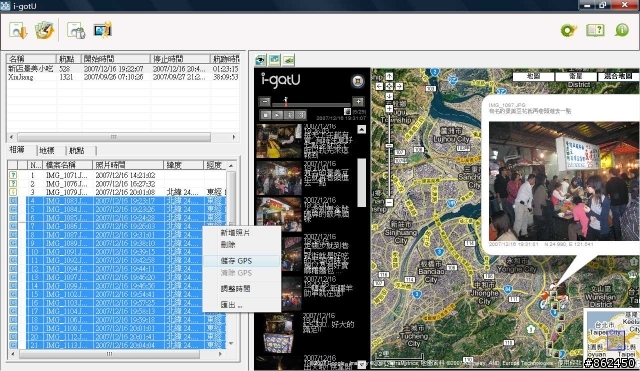Click the down arrow at the bottom of the photo panel
This screenshot has height=371, width=640.
(x=362, y=365)
